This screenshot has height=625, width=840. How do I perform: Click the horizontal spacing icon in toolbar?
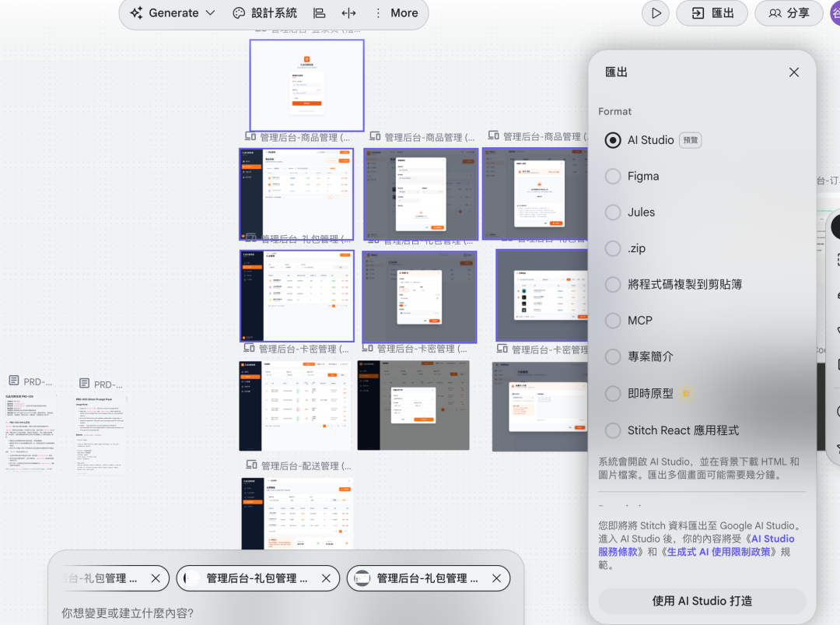[x=348, y=13]
